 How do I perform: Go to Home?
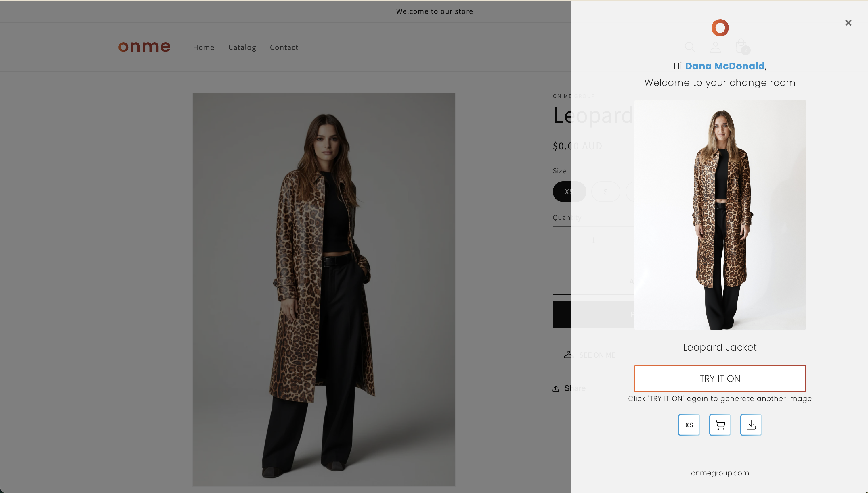pos(203,47)
